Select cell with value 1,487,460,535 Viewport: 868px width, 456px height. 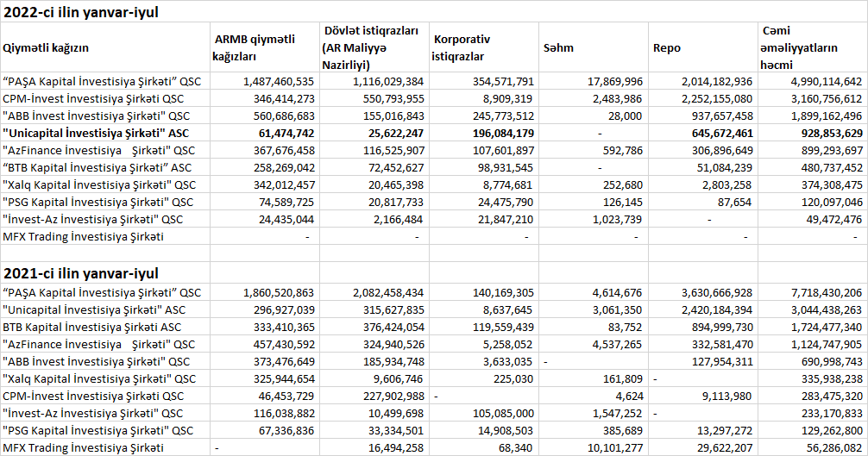265,81
